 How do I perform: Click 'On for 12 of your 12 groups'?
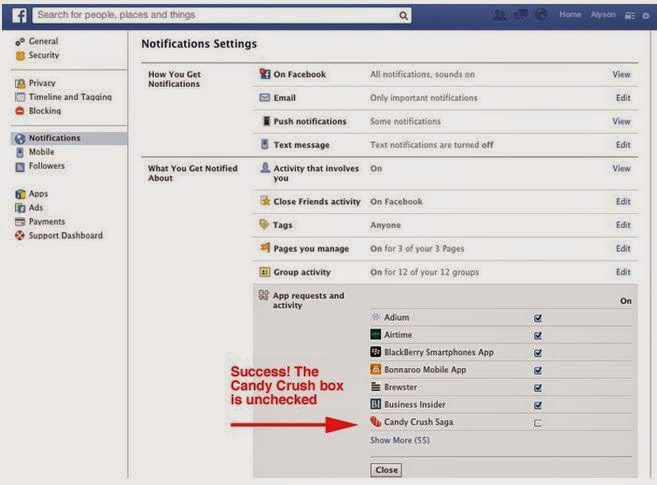(x=424, y=272)
